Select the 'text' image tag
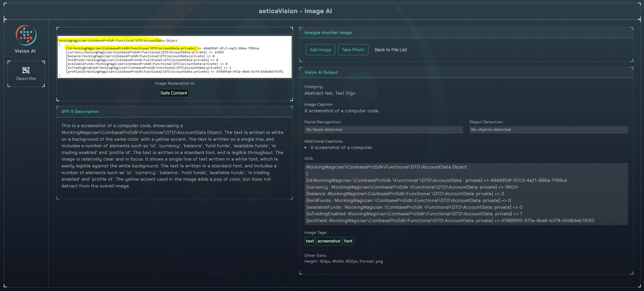The height and width of the screenshot is (291, 644). point(310,241)
